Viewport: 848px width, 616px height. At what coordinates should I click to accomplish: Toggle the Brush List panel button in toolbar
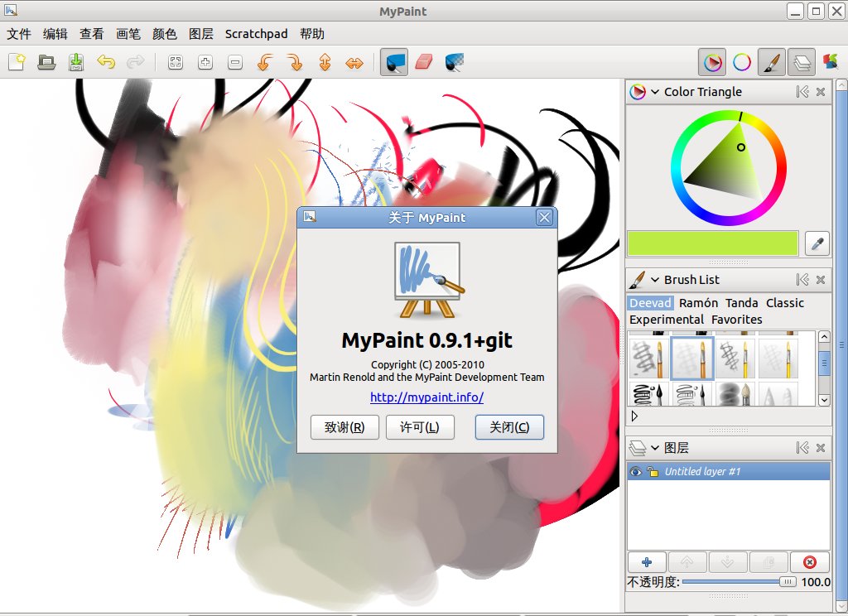click(771, 62)
